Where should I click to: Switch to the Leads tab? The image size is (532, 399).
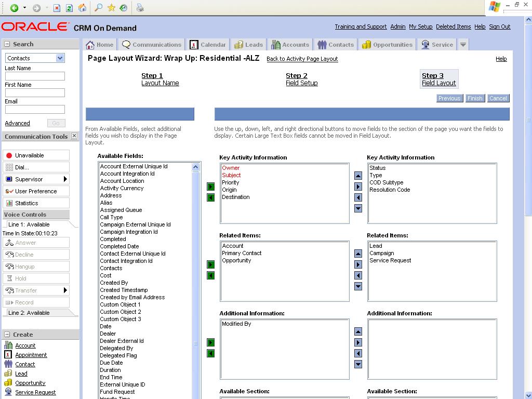pyautogui.click(x=249, y=45)
